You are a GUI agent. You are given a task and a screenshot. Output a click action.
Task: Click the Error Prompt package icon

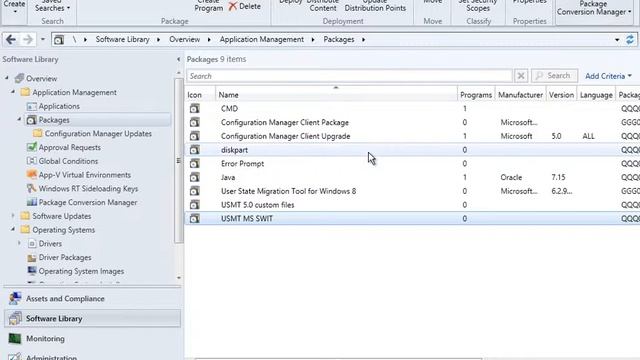[x=195, y=163]
